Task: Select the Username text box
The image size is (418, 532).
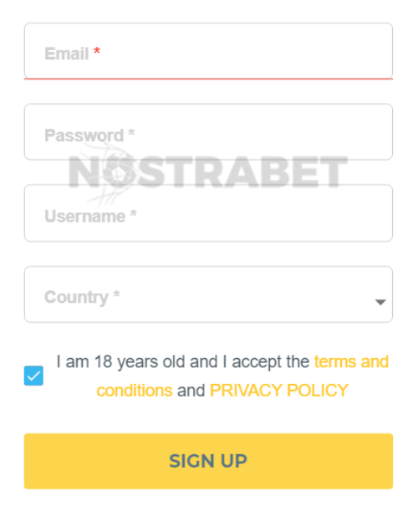Action: pyautogui.click(x=208, y=213)
